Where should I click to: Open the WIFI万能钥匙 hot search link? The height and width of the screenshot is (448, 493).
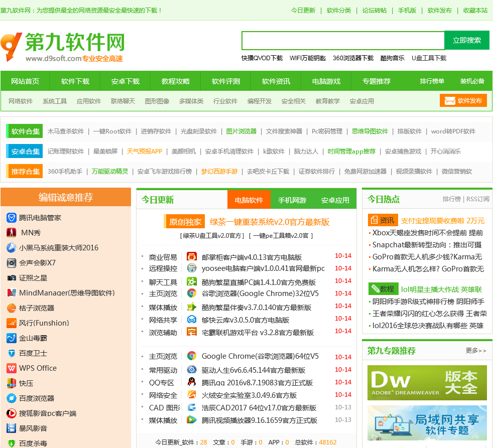pyautogui.click(x=307, y=58)
